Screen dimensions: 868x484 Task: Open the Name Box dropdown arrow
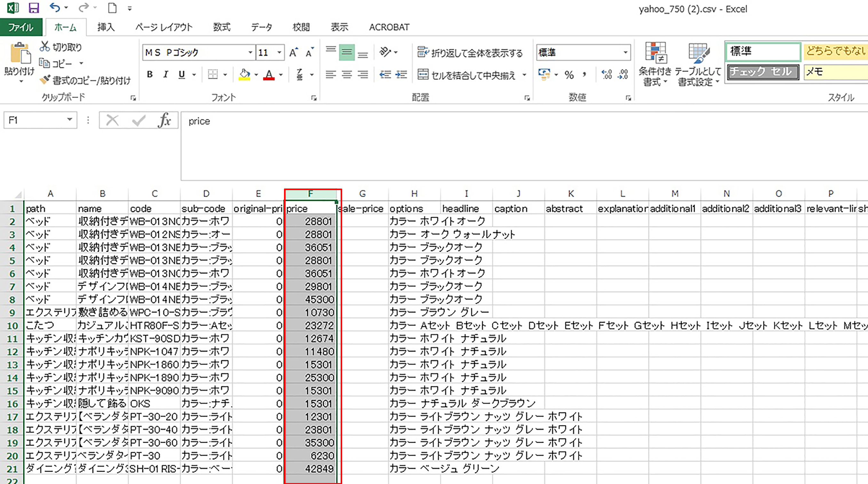[69, 120]
